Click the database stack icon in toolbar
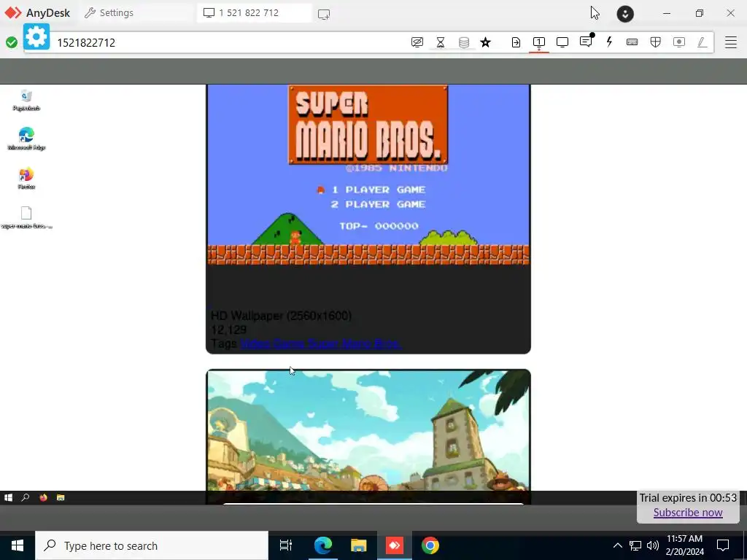 click(x=464, y=42)
